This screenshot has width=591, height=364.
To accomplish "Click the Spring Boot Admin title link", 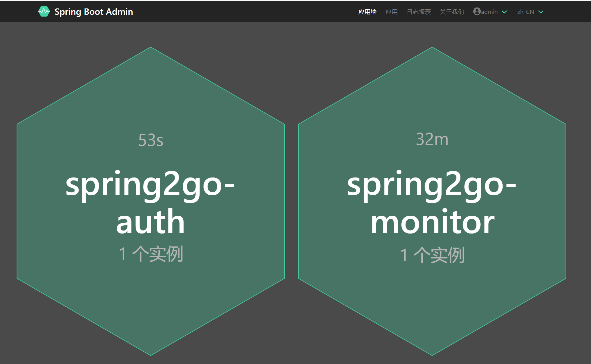I will (x=93, y=11).
